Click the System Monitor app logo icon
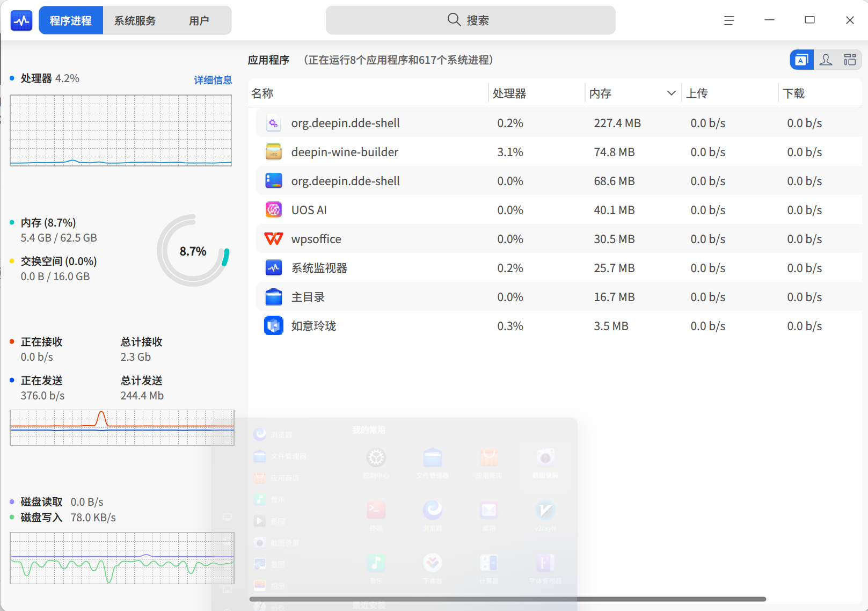Screen dimensions: 868x611 coord(21,20)
